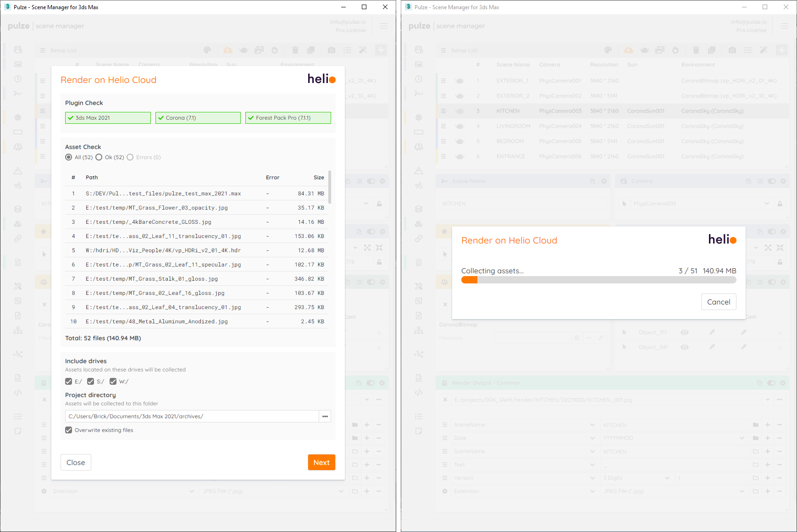The width and height of the screenshot is (797, 532).
Task: Click teapot icon in EXTERIOR_1 row
Action: [460, 81]
